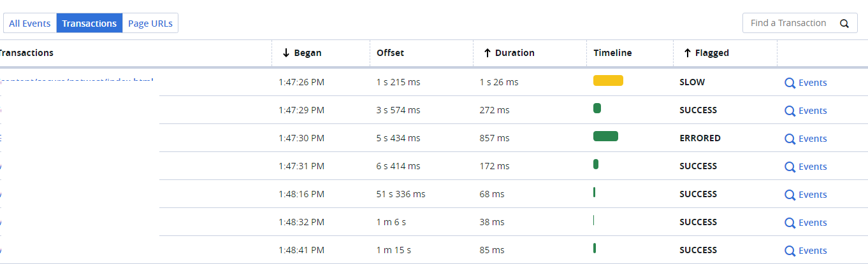Click the yellow timeline bar of the SLOW transaction

[x=608, y=81]
